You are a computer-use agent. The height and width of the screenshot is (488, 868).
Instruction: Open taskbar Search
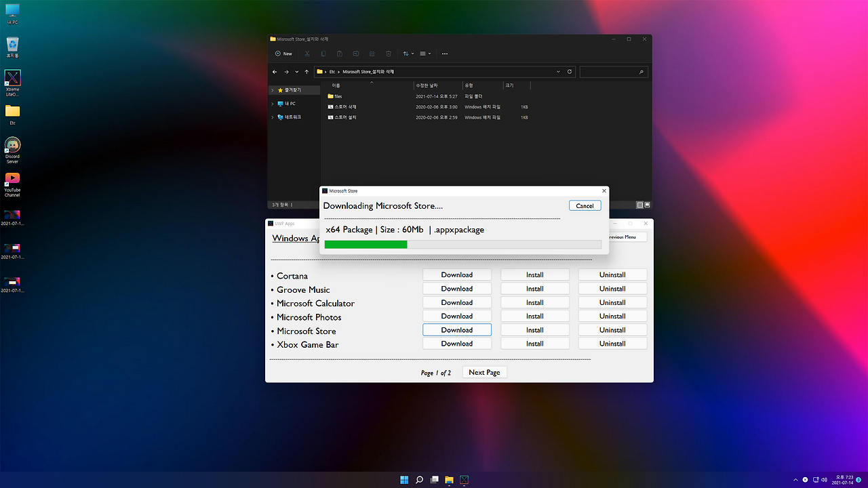(x=419, y=480)
